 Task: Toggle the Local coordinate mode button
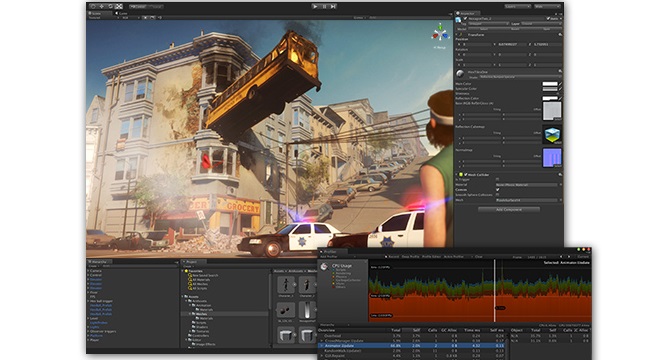click(155, 7)
